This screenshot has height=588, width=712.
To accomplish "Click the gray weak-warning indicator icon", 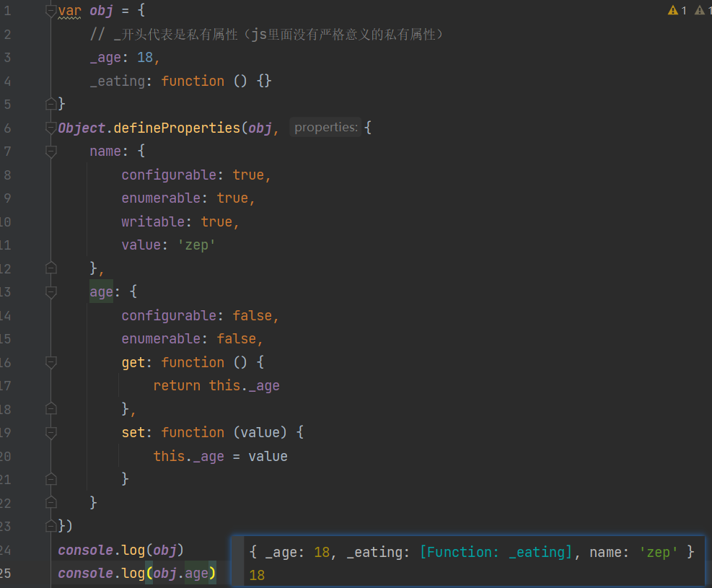I will pyautogui.click(x=700, y=10).
